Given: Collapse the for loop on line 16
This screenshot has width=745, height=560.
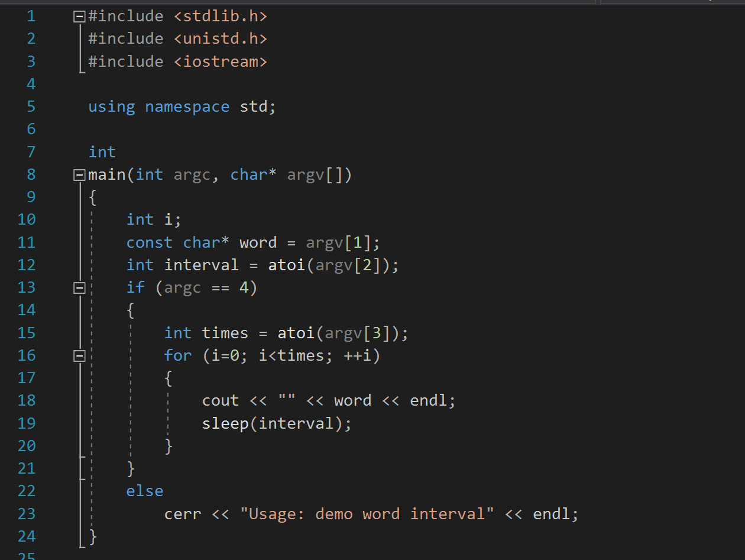Looking at the screenshot, I should (x=79, y=355).
